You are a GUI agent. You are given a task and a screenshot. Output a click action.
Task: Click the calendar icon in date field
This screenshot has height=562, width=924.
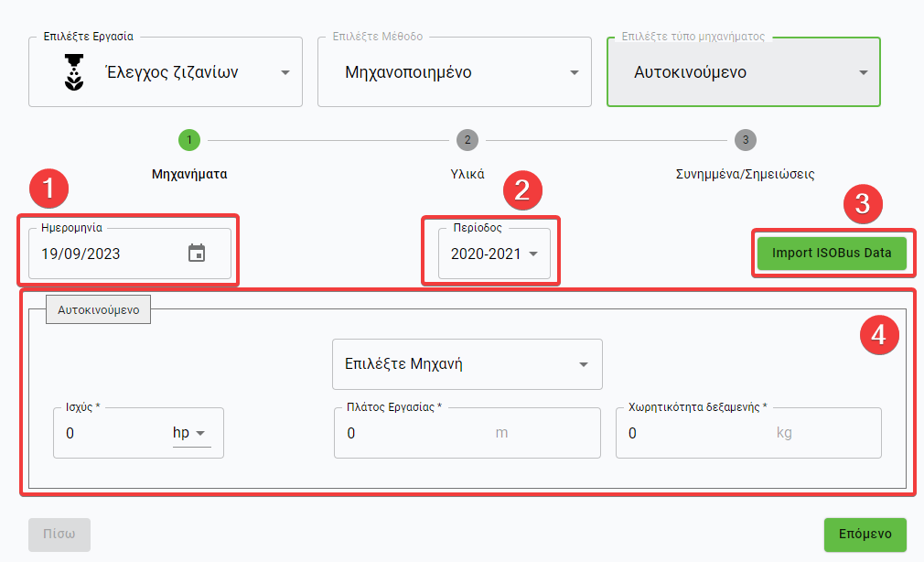click(197, 254)
